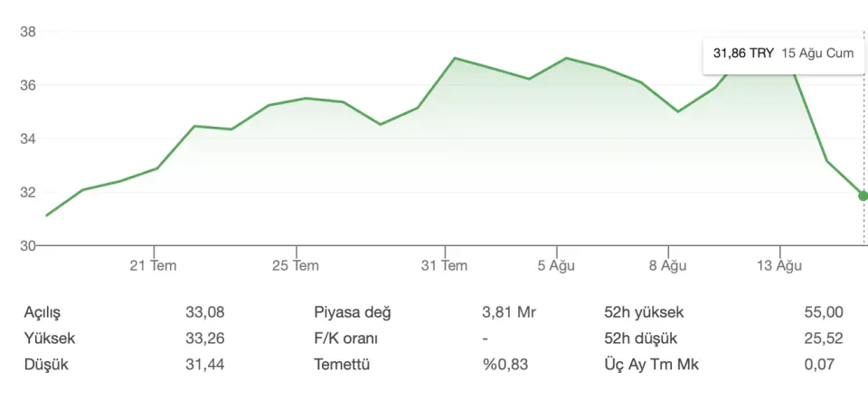Select the 25 Tem axis label

coord(296,266)
